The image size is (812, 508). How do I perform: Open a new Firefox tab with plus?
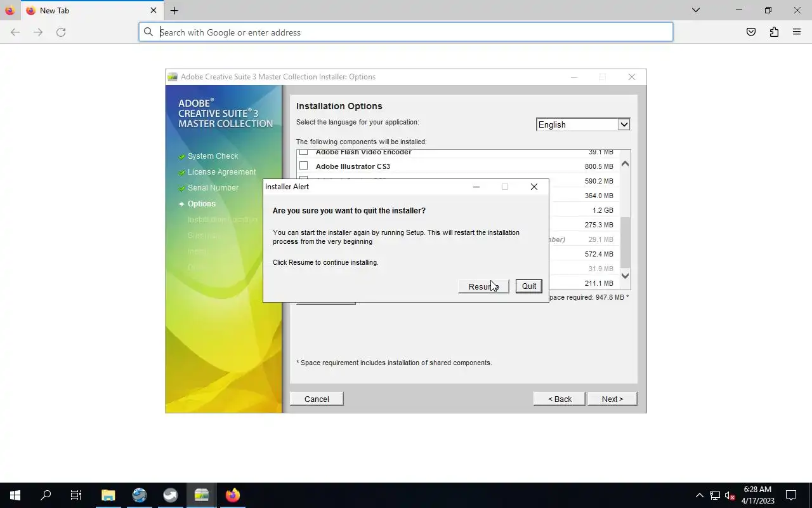[174, 11]
